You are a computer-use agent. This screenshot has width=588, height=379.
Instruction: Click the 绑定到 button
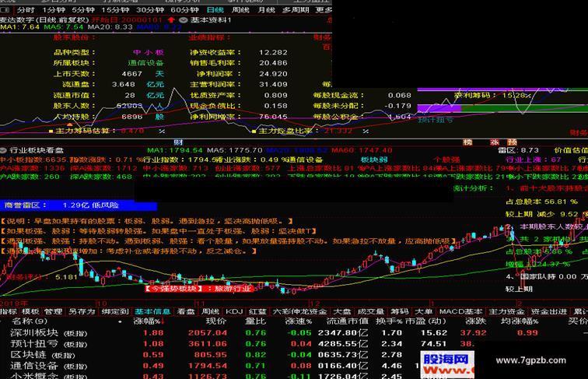pyautogui.click(x=115, y=311)
